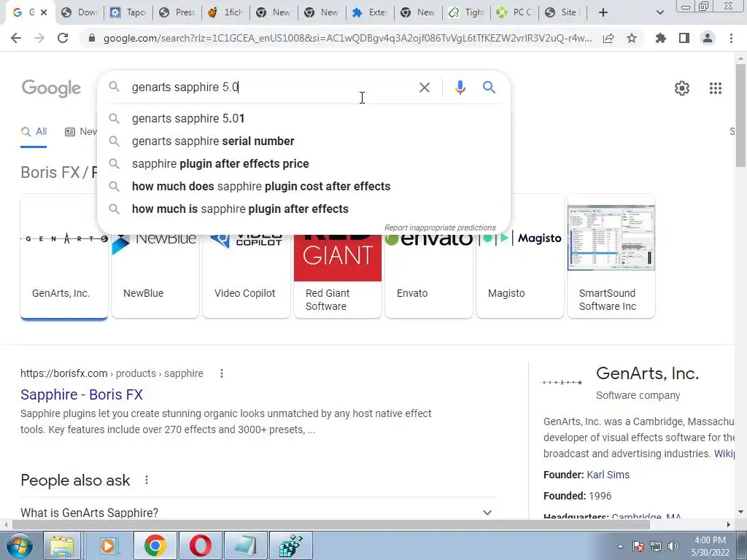Click the SmartSound Software Inc card
The width and height of the screenshot is (747, 560).
tap(611, 257)
